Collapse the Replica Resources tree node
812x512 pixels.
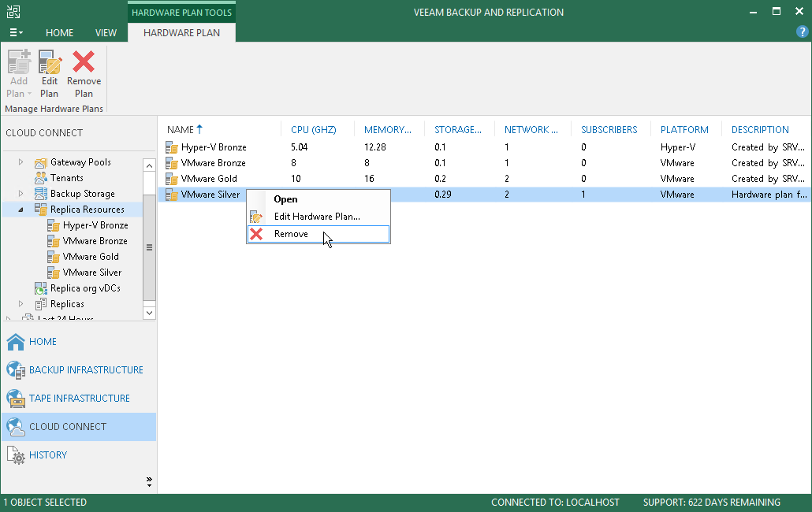click(20, 210)
